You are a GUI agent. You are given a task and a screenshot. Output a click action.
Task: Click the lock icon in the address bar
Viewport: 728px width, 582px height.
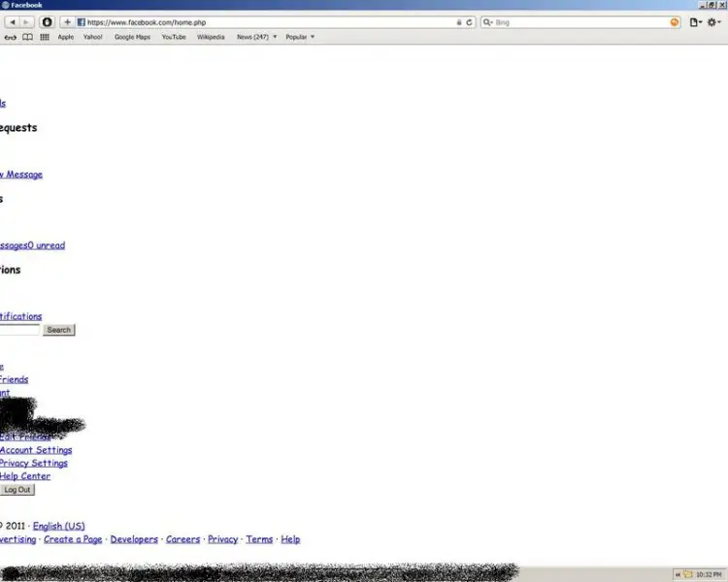459,22
